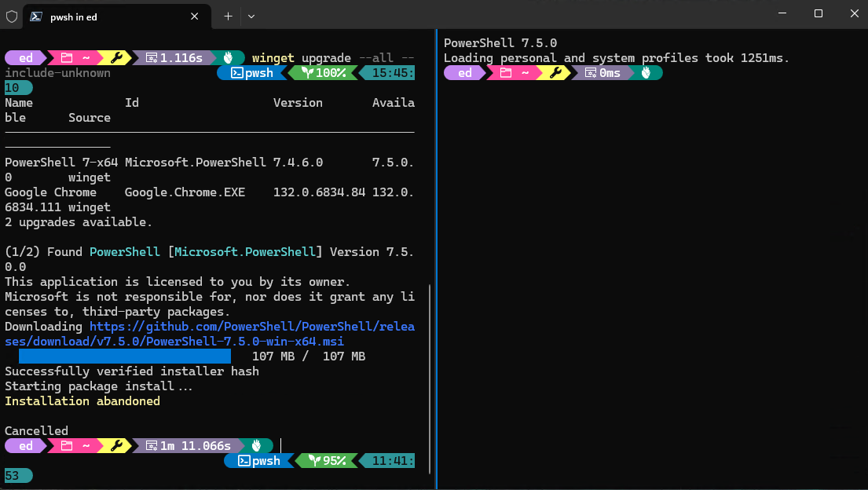Click the '0ms' segment in right pane
Screen dimensions: 868x490
602,72
